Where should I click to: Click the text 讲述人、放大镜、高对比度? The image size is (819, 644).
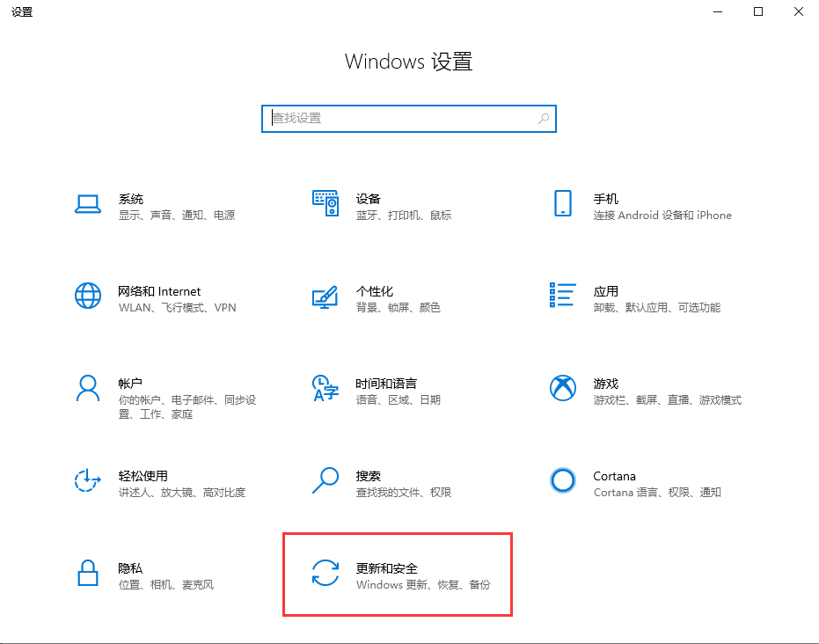182,493
